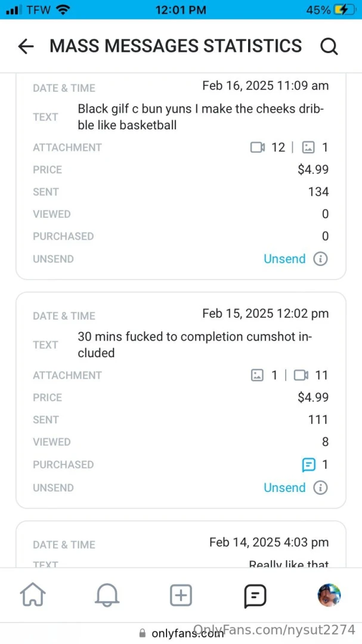Show unsend info for Feb 15 message
Image resolution: width=362 pixels, height=644 pixels.
coord(321,488)
